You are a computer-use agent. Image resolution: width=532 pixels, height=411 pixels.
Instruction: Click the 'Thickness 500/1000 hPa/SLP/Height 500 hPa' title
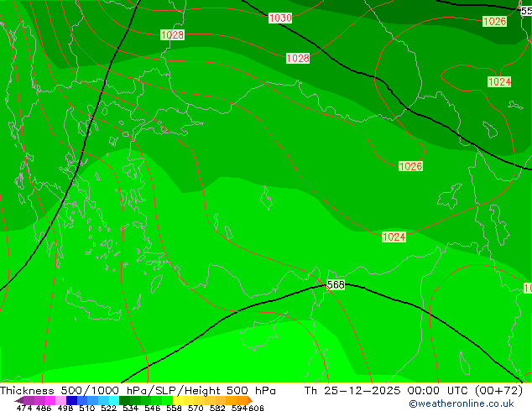pyautogui.click(x=138, y=391)
